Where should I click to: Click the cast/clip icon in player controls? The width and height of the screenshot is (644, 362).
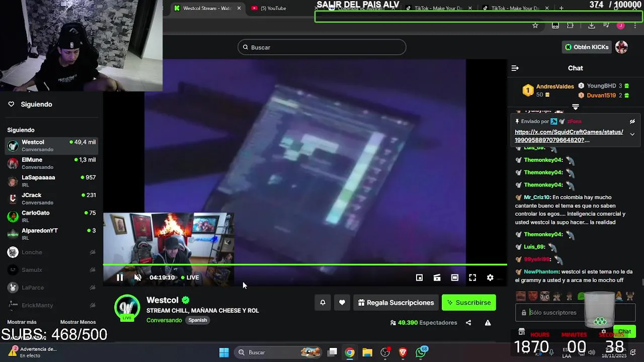tap(437, 278)
